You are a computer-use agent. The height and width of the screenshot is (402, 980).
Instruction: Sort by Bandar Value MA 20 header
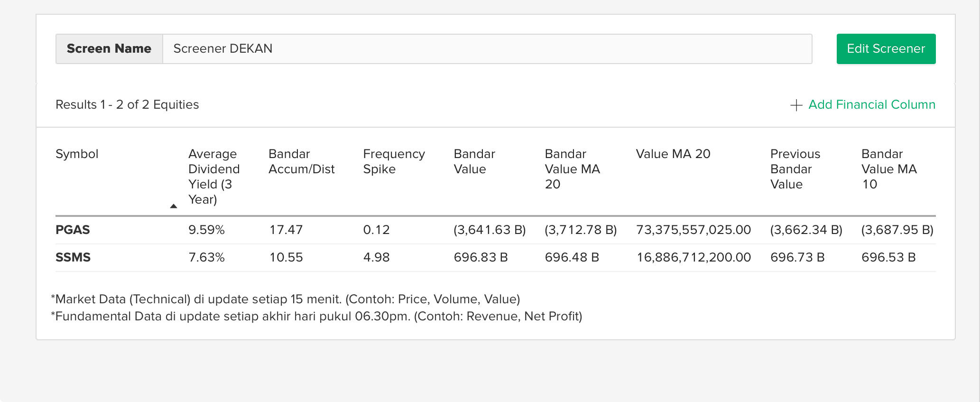573,169
